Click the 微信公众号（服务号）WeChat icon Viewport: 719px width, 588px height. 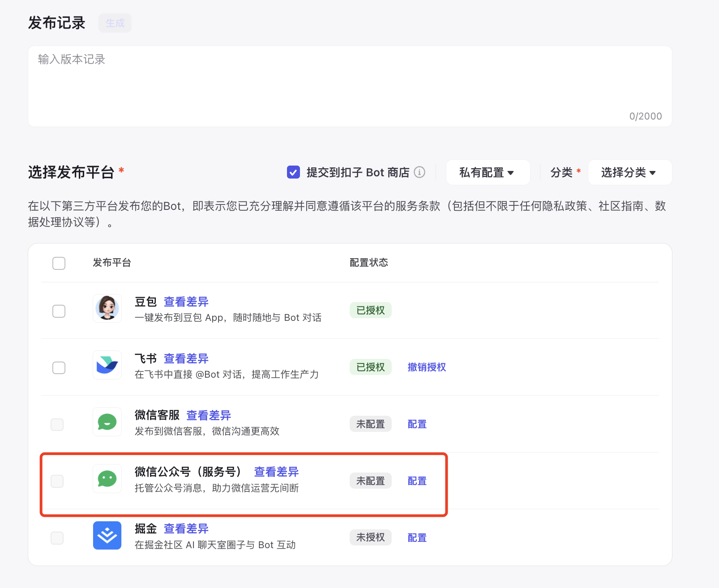point(107,478)
